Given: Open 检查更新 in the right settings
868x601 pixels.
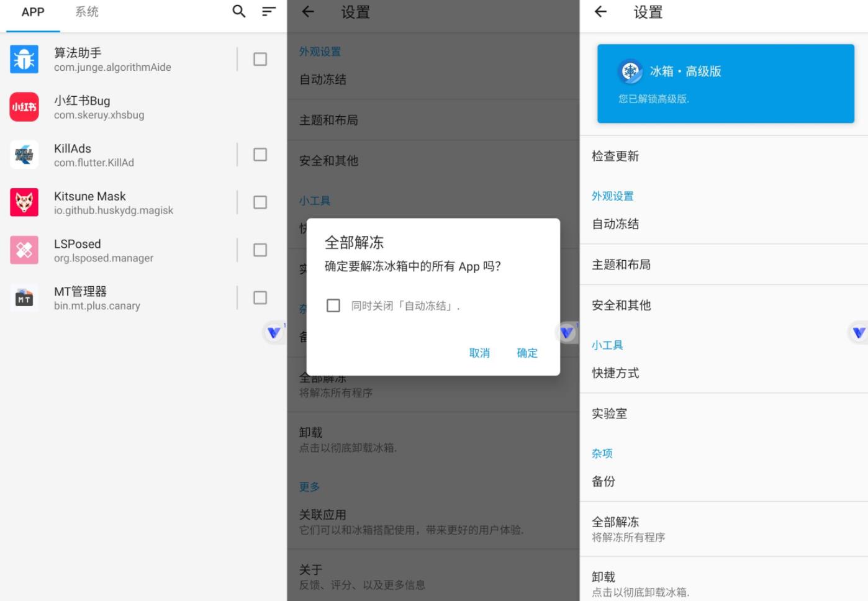Looking at the screenshot, I should [615, 156].
